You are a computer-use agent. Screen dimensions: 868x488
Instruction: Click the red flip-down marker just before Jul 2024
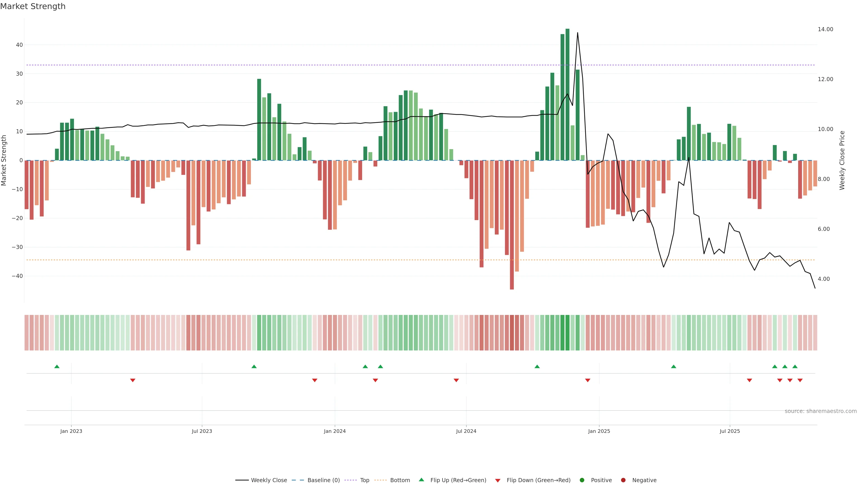pyautogui.click(x=456, y=380)
